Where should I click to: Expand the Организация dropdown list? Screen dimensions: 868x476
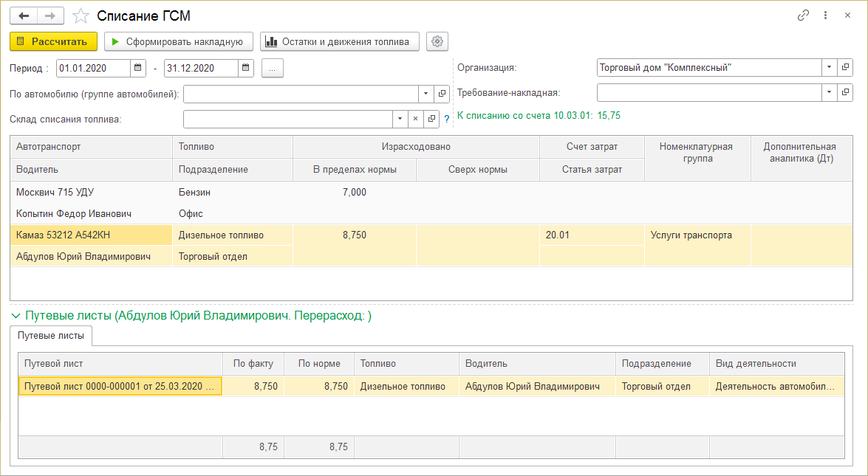[x=830, y=68]
